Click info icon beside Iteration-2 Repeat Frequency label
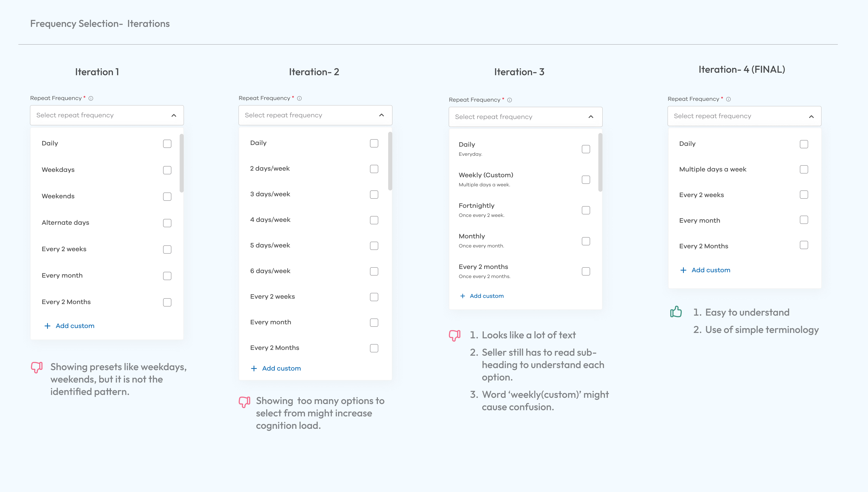Screen dimensions: 868x492 pos(299,98)
